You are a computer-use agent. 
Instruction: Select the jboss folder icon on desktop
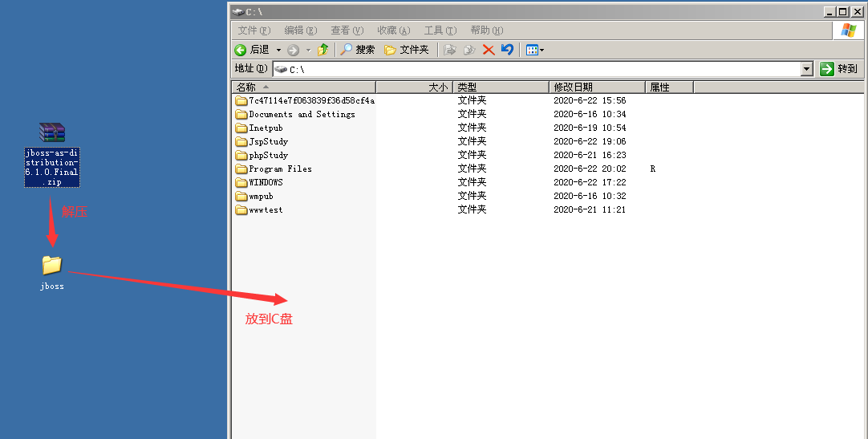pos(52,265)
